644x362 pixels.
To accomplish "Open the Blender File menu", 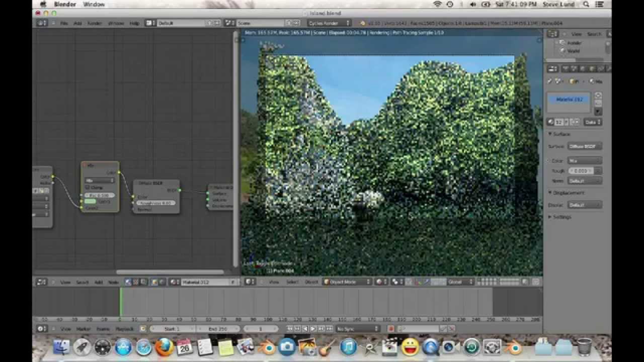I will coord(64,23).
